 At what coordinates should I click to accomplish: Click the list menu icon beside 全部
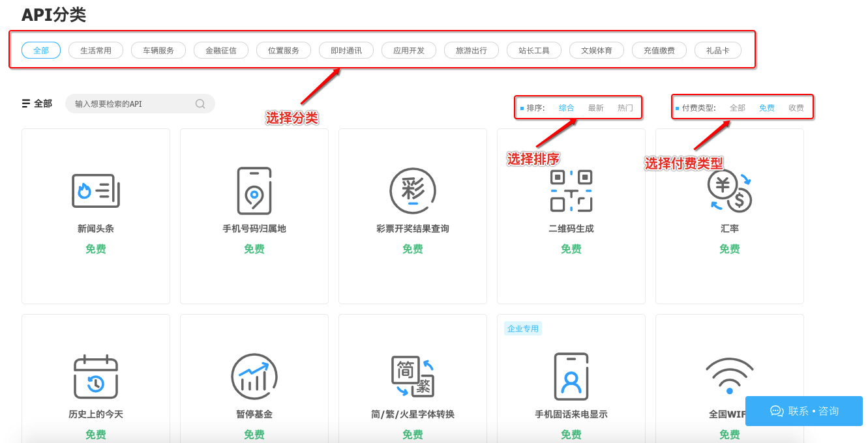[26, 104]
